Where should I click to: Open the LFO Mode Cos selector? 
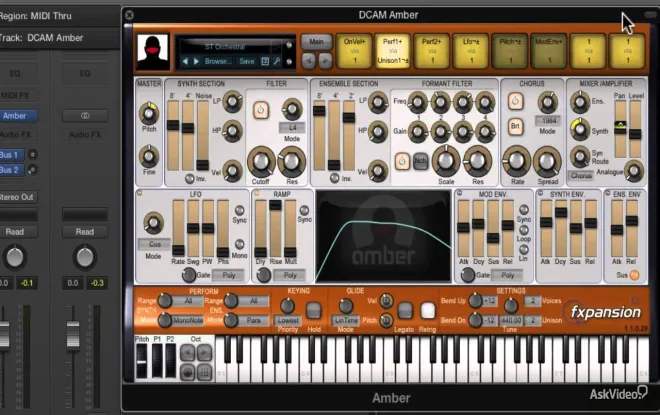point(154,244)
